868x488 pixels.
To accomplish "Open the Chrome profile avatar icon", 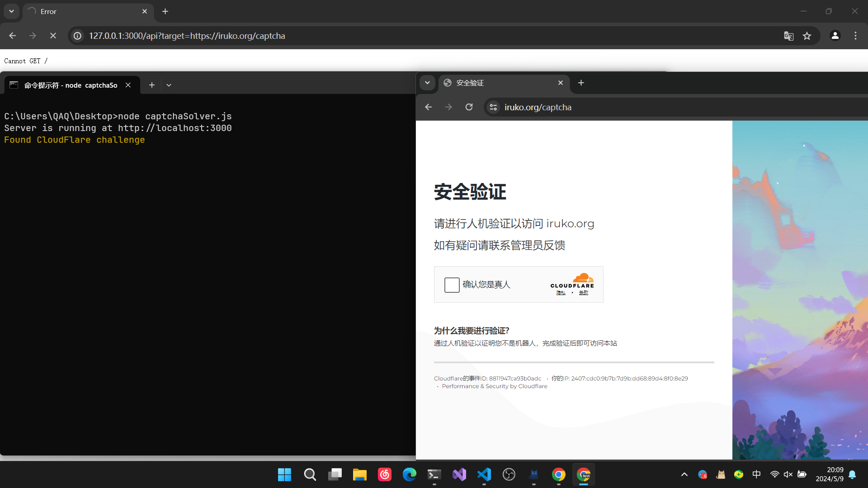I will coord(835,36).
